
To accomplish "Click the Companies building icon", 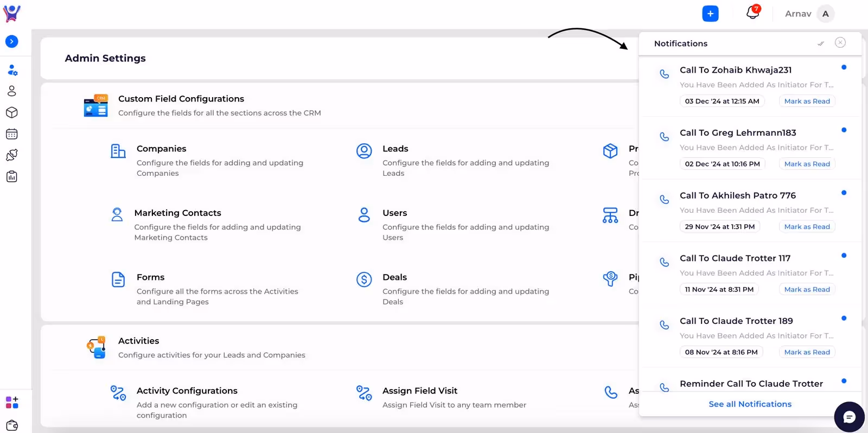I will click(x=118, y=151).
